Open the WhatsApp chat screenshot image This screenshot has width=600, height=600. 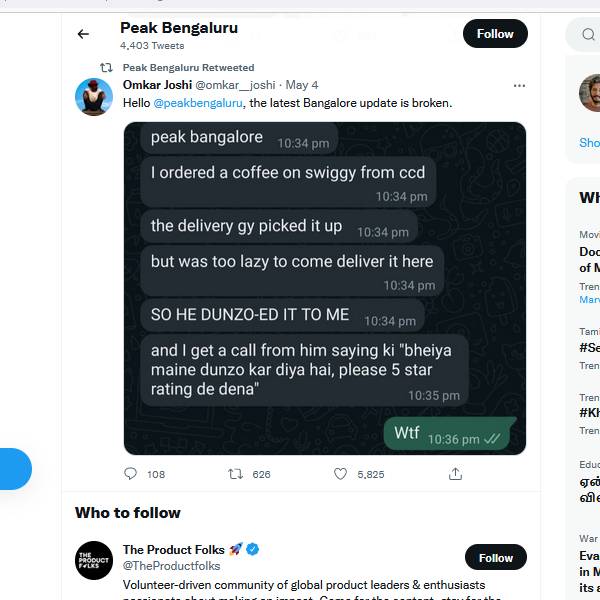tap(324, 288)
